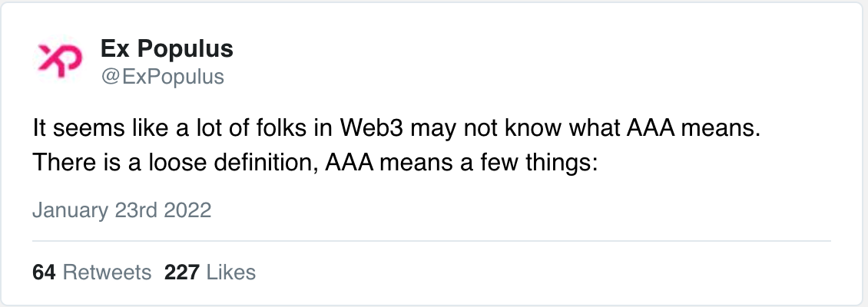This screenshot has height=307, width=868.
Task: View the 64 Retweets list
Action: (x=92, y=272)
